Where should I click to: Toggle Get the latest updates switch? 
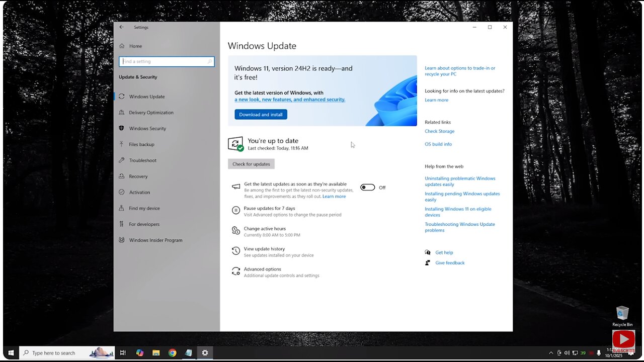[x=368, y=188]
